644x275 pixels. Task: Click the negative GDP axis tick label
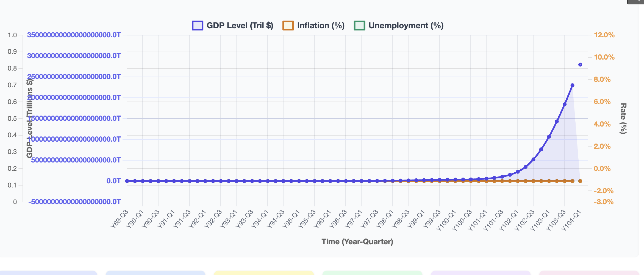point(74,202)
